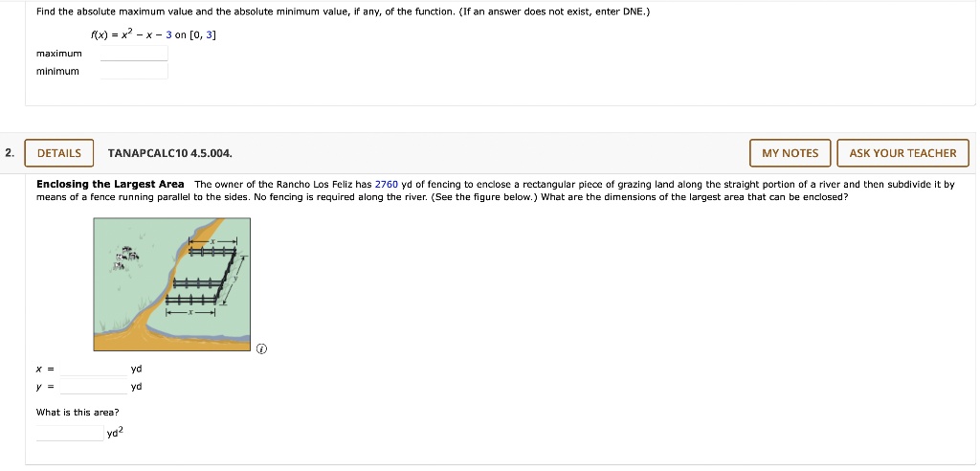
Task: Click the y dimension label on figure
Action: pos(235,280)
